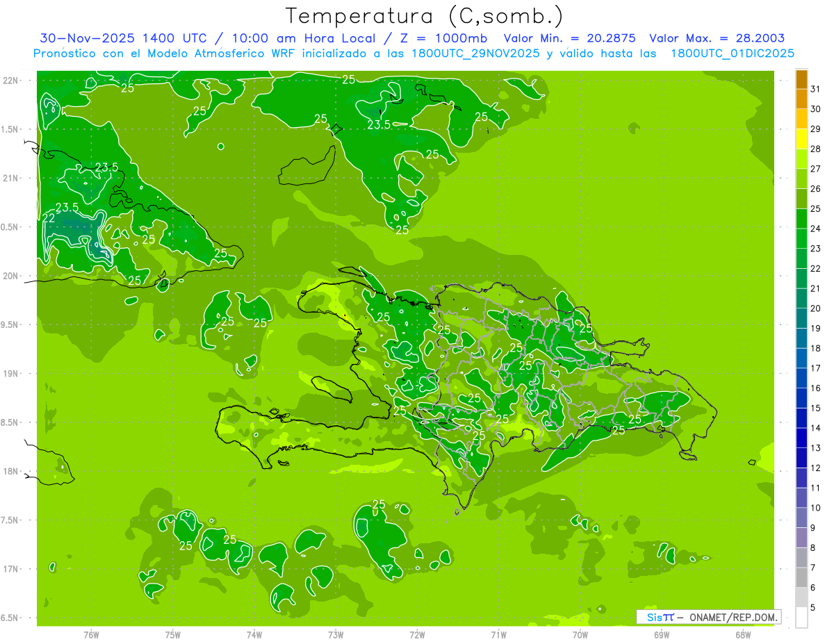Click the "72W" longitude axis label
Viewport: 834px width, 644px height.
tap(417, 635)
